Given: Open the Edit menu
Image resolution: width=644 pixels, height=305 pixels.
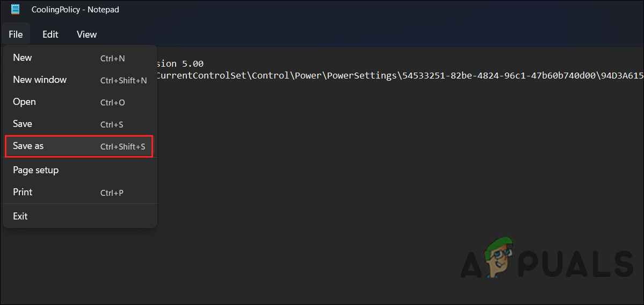Looking at the screenshot, I should click(x=50, y=34).
